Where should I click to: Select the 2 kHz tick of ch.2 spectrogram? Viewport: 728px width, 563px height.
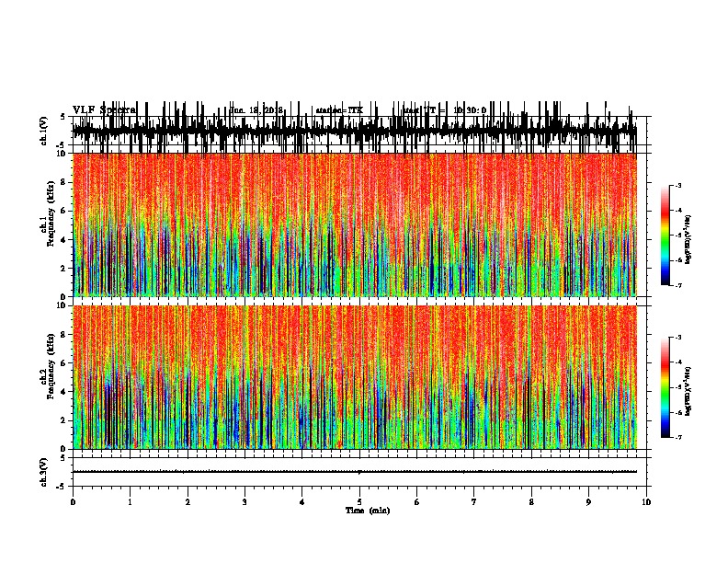pos(63,420)
